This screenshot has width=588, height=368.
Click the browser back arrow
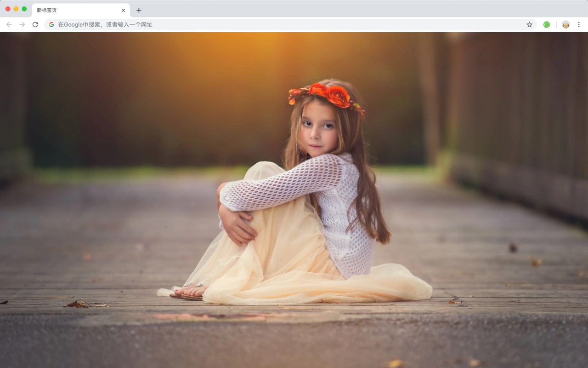pos(9,24)
